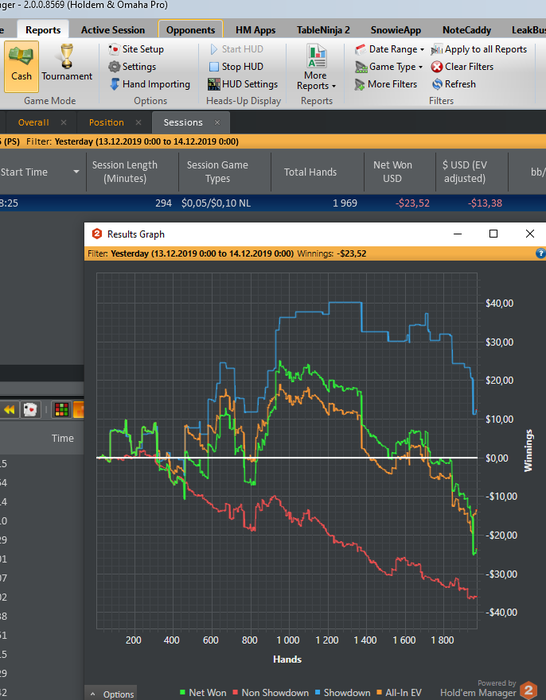
Task: Click the colored grid icon
Action: 61,409
